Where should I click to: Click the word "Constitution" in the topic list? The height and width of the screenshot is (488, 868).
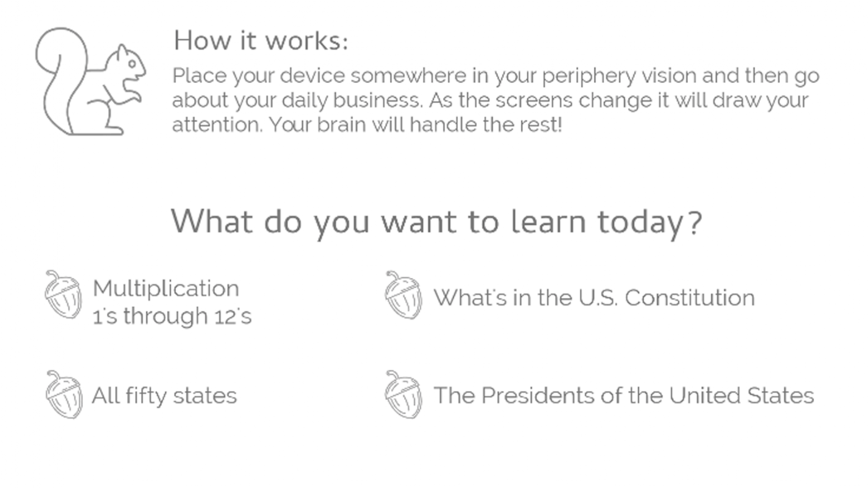click(690, 298)
